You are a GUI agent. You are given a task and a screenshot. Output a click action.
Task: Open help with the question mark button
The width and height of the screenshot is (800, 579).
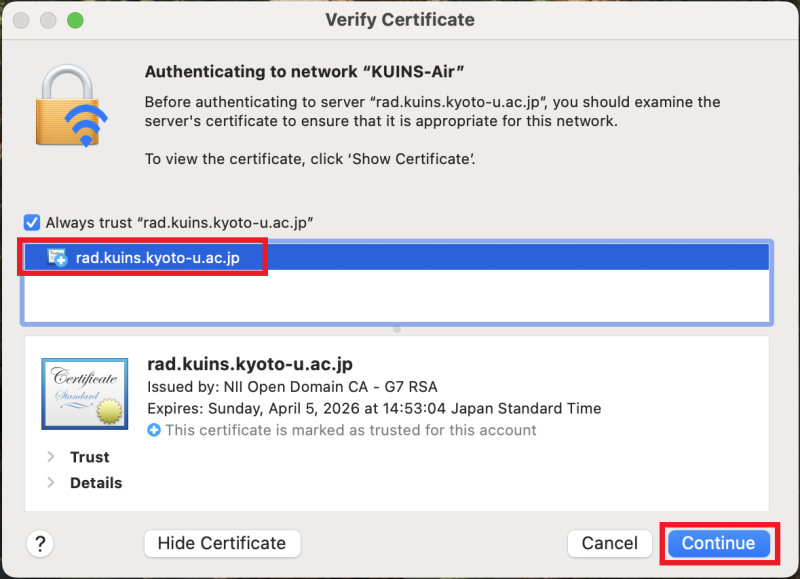click(40, 544)
